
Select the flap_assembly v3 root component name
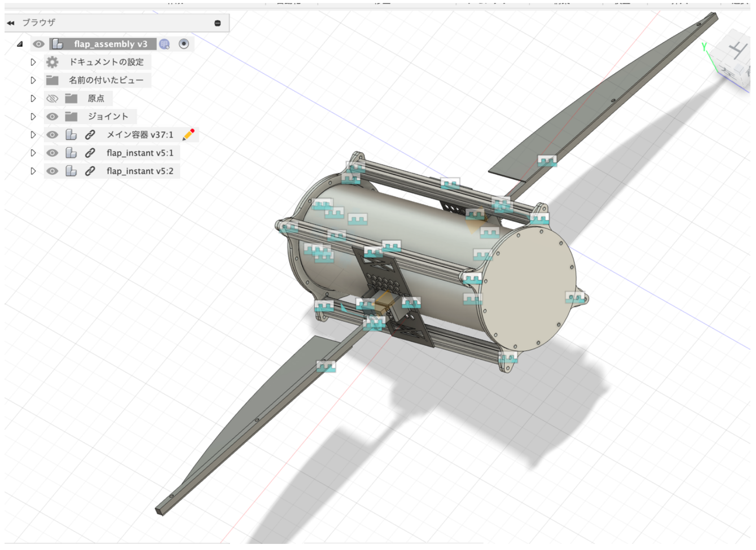(x=110, y=44)
